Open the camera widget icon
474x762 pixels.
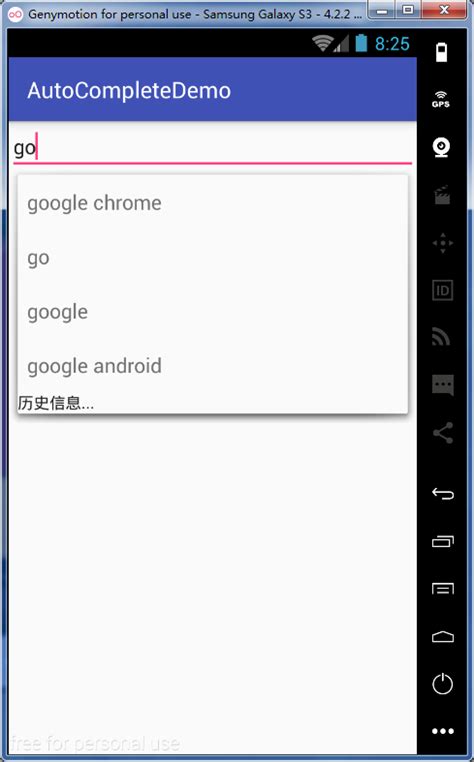441,147
